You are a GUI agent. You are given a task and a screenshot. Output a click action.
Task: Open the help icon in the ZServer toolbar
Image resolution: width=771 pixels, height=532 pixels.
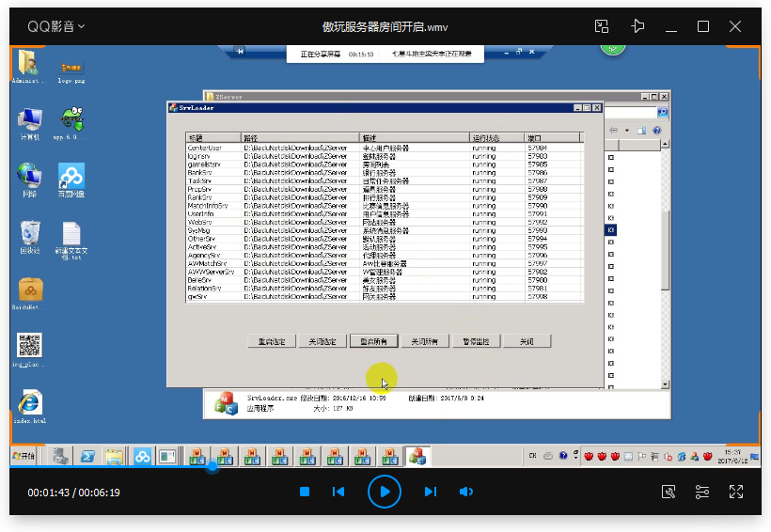657,131
